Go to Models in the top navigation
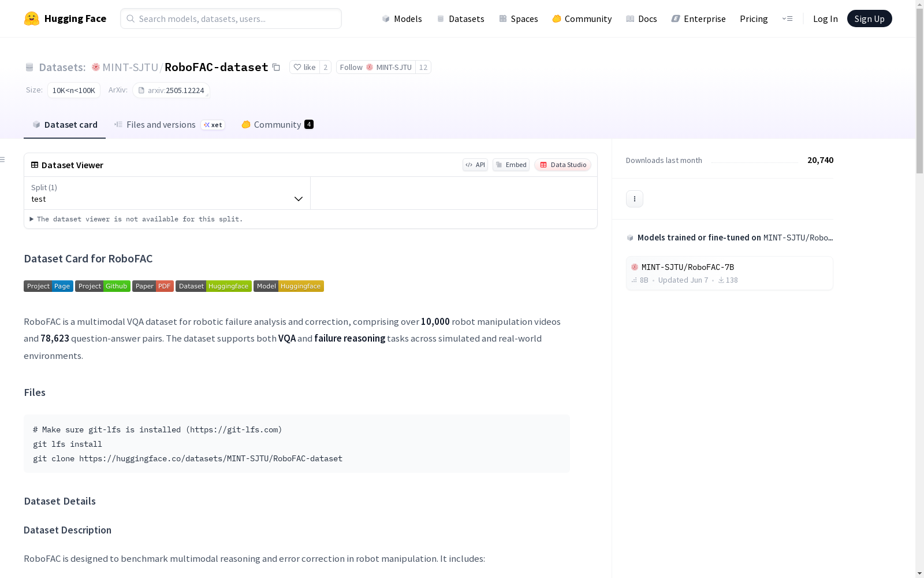This screenshot has width=924, height=578. pyautogui.click(x=402, y=18)
